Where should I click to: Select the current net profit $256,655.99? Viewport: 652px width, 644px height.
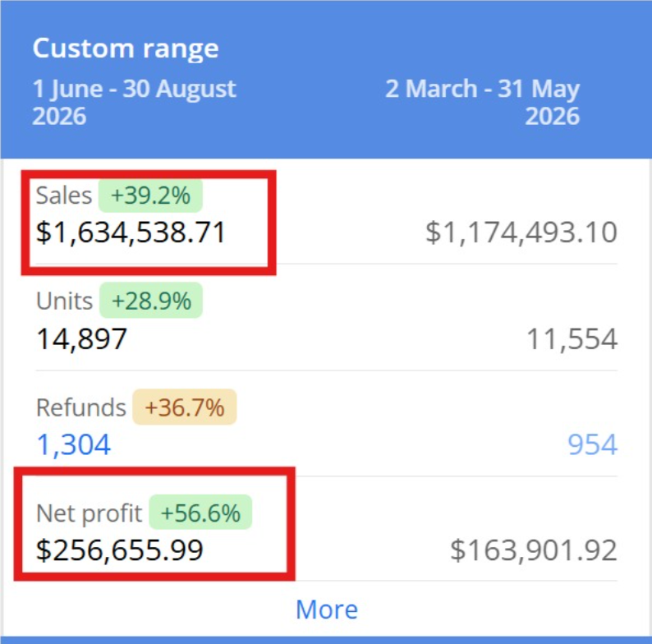(x=120, y=550)
